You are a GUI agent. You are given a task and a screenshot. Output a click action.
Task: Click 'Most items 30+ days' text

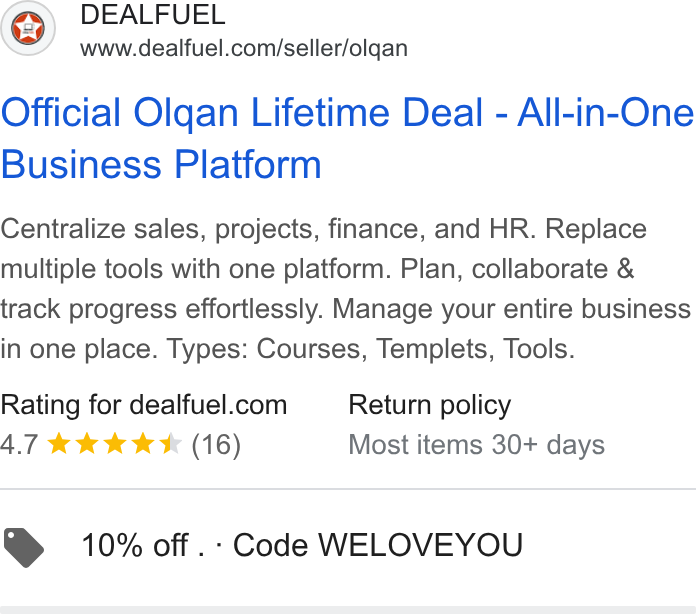tap(476, 445)
